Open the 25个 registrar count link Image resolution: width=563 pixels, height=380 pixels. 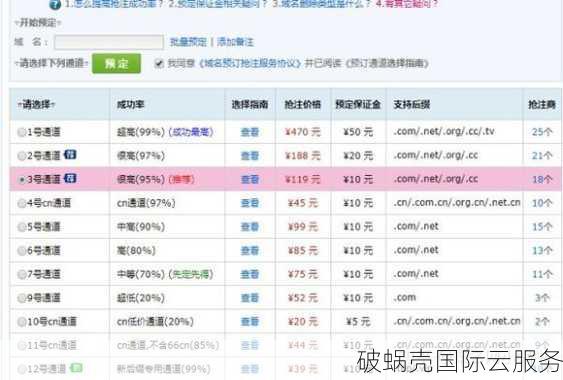pos(542,132)
